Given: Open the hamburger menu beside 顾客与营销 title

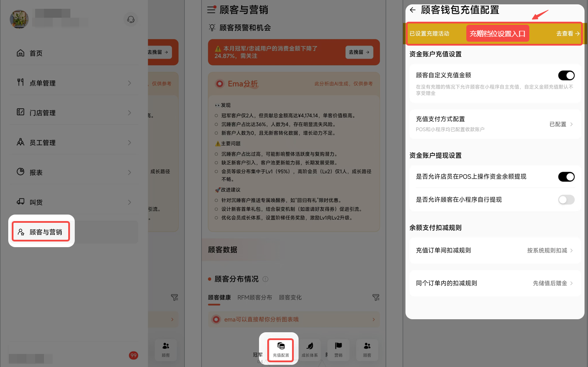Looking at the screenshot, I should coord(212,10).
